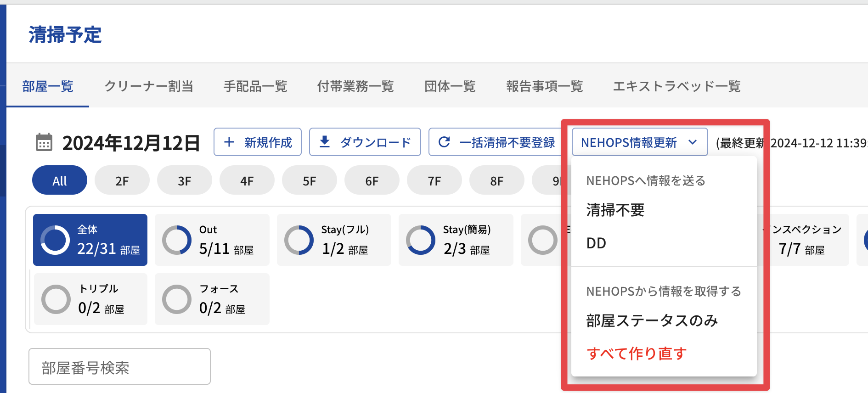
Task: Switch to the クリーナー割当 tab
Action: [149, 86]
